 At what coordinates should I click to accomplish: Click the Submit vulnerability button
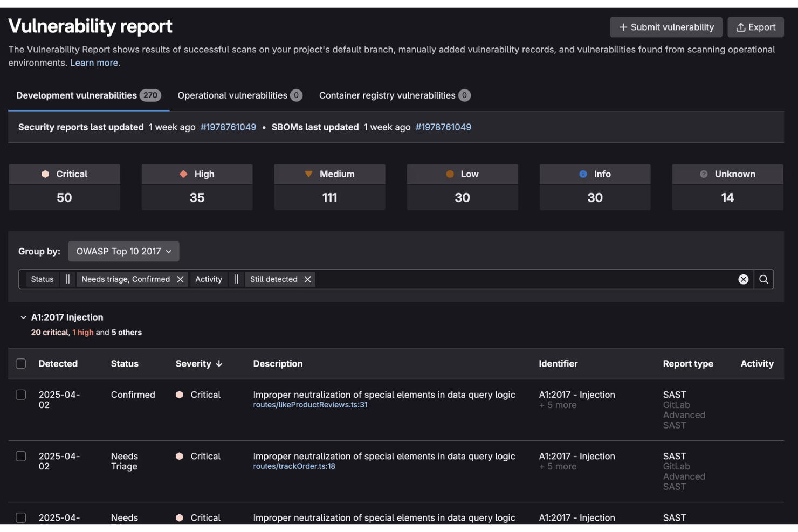666,27
